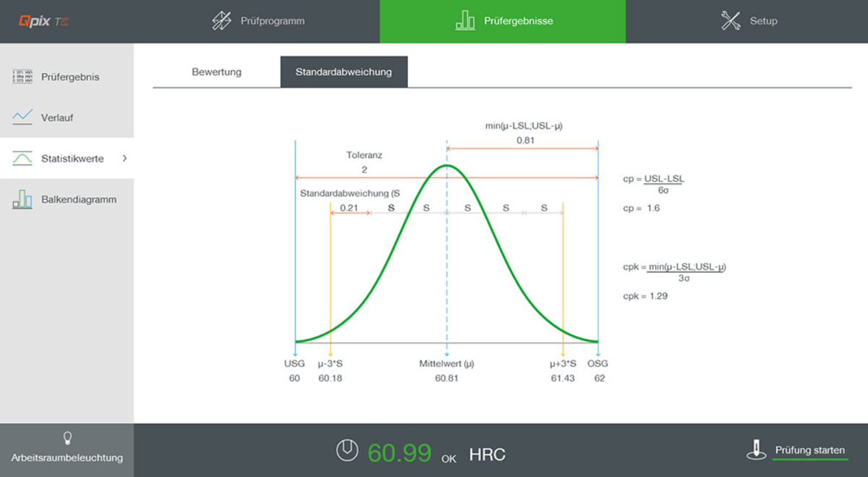Select the Prüfergebnis table icon in sidebar
The image size is (868, 477).
coord(22,77)
